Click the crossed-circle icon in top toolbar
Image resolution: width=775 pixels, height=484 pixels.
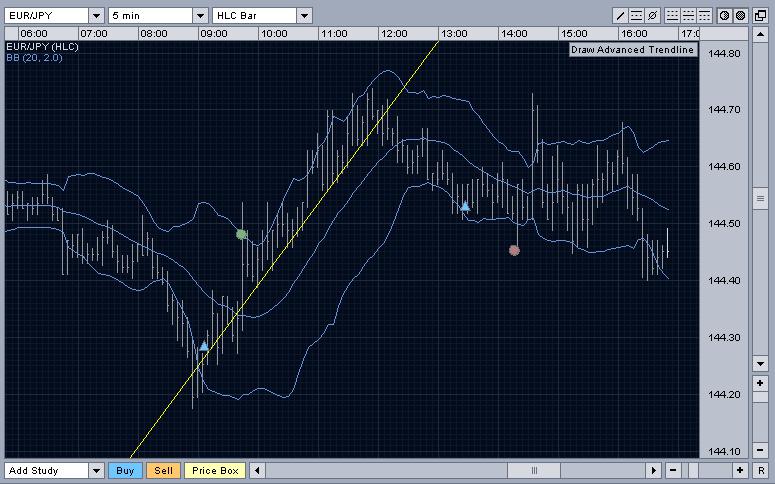tap(653, 16)
